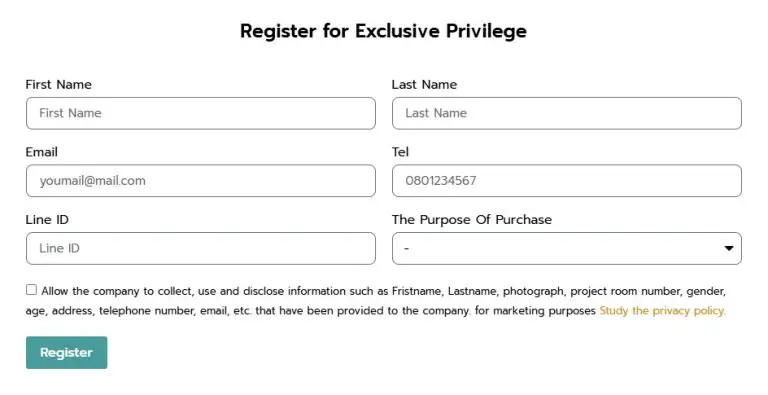Click the Register button
Screen dimensions: 768x395
click(x=67, y=352)
